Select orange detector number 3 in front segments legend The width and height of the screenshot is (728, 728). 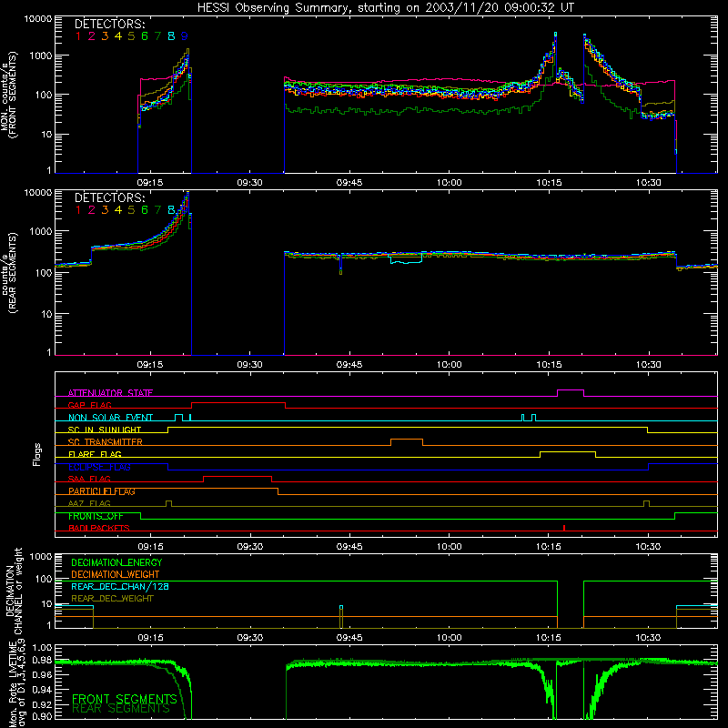[x=105, y=36]
